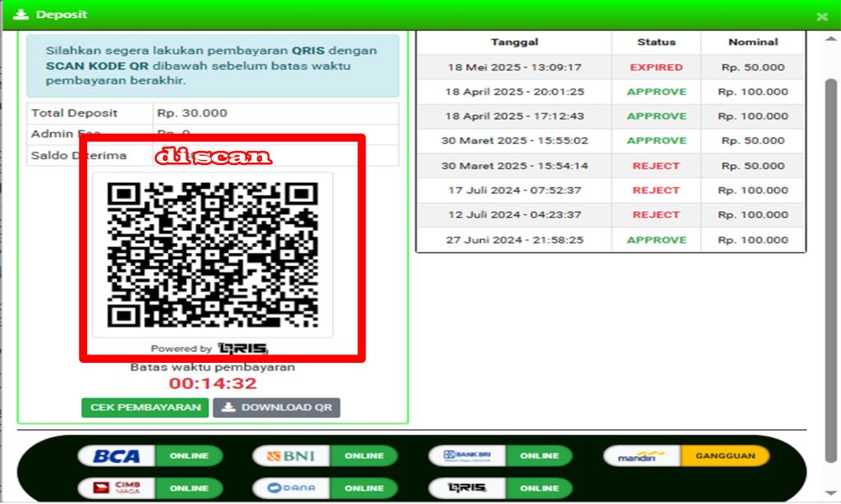This screenshot has height=504, width=841.
Task: Click ONLINE status next to BCA
Action: point(189,456)
